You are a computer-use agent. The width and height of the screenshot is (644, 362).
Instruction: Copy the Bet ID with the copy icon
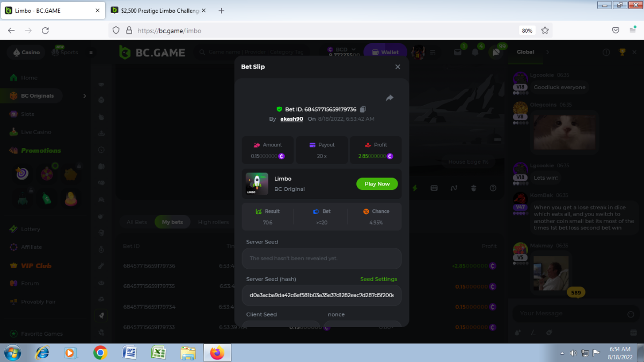[363, 109]
